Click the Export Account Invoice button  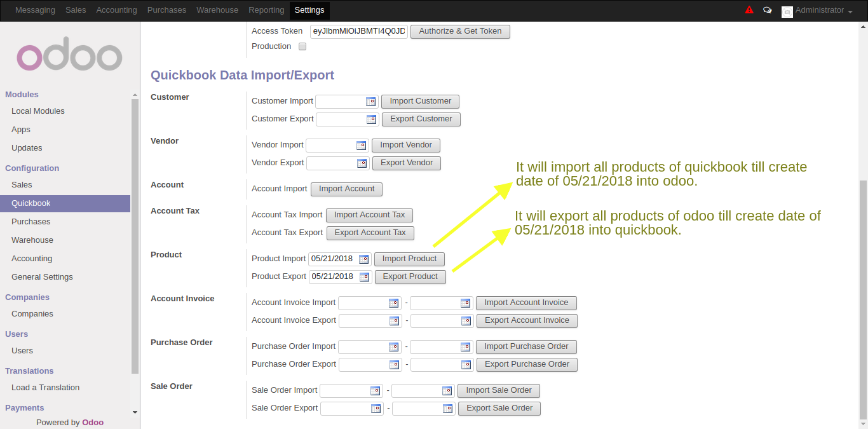tap(527, 320)
